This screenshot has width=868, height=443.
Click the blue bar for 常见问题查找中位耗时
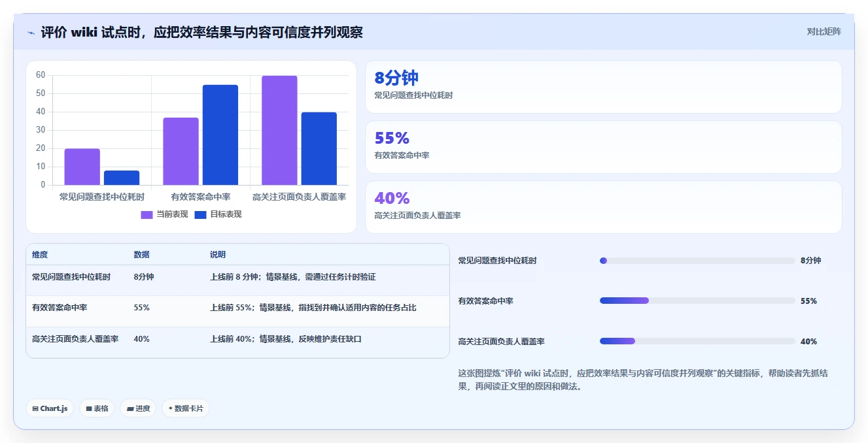(122, 178)
